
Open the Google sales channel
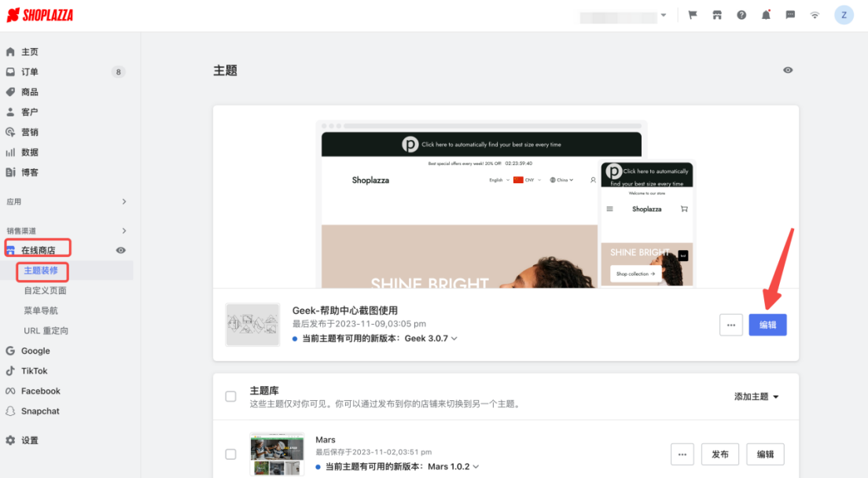click(35, 351)
